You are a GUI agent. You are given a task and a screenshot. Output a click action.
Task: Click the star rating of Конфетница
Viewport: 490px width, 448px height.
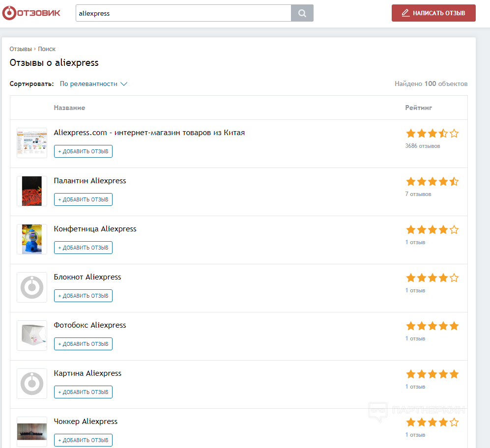click(x=432, y=229)
